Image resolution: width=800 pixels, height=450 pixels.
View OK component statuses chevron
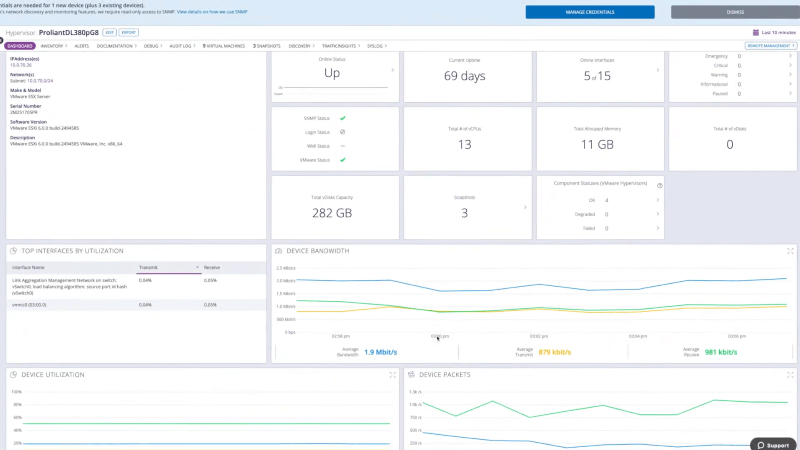pyautogui.click(x=658, y=200)
